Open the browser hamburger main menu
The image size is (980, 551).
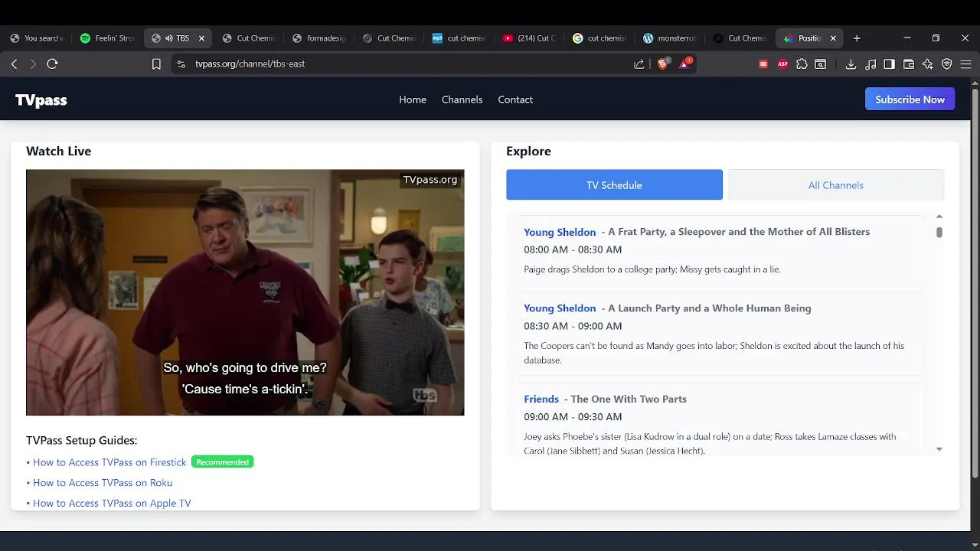(966, 64)
